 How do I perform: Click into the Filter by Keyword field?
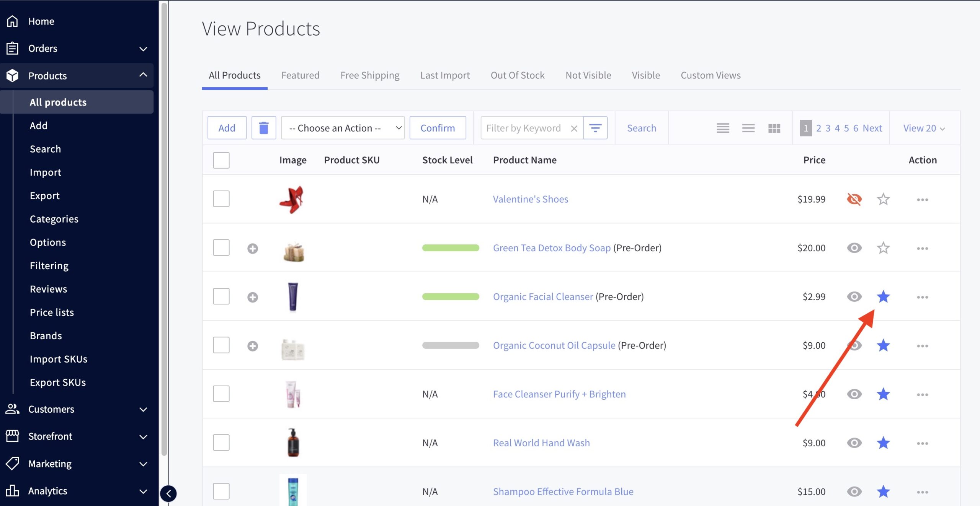tap(523, 128)
